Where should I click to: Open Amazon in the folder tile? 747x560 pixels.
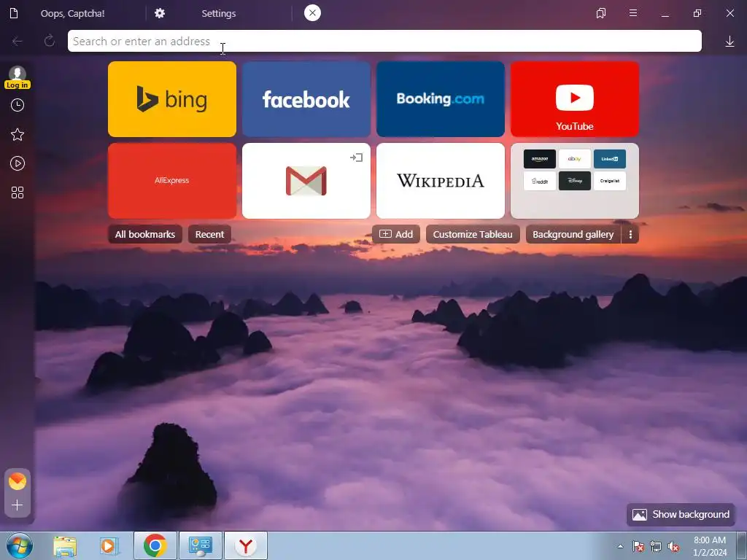pyautogui.click(x=540, y=159)
